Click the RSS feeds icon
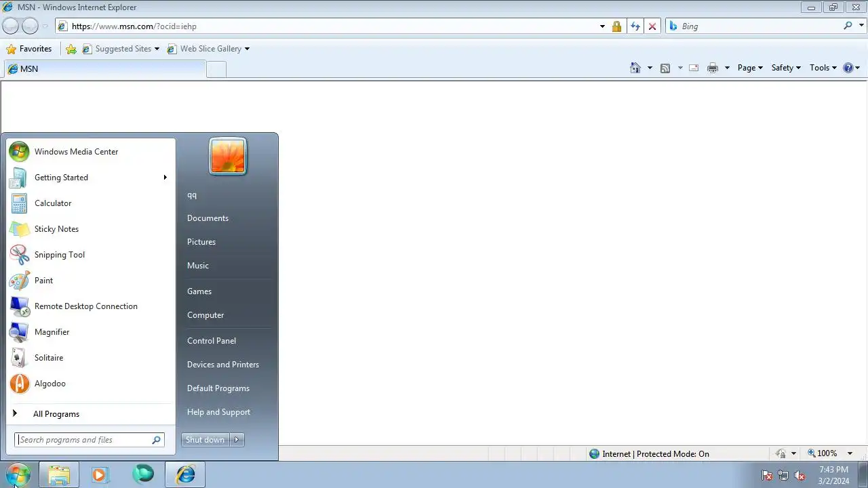The width and height of the screenshot is (868, 488). (x=665, y=68)
